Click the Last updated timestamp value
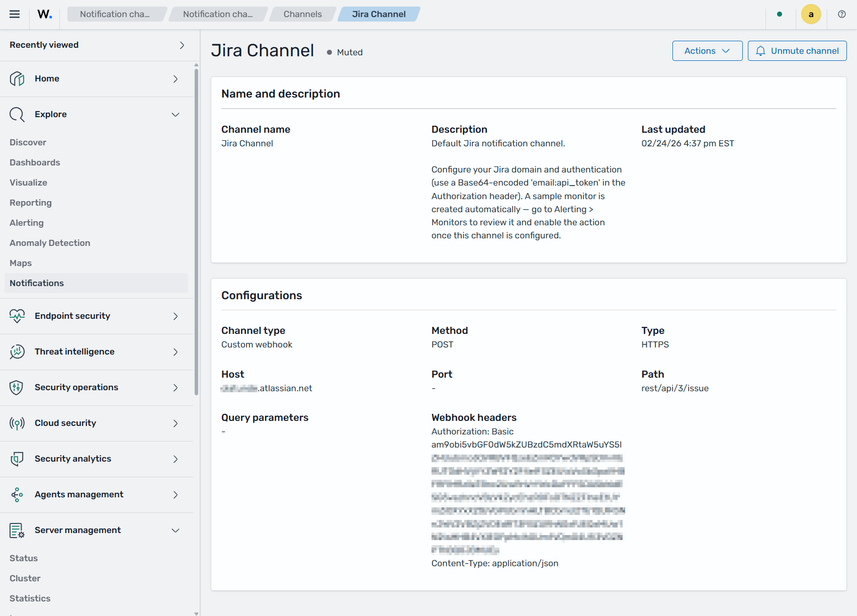Viewport: 857px width, 616px height. click(688, 143)
